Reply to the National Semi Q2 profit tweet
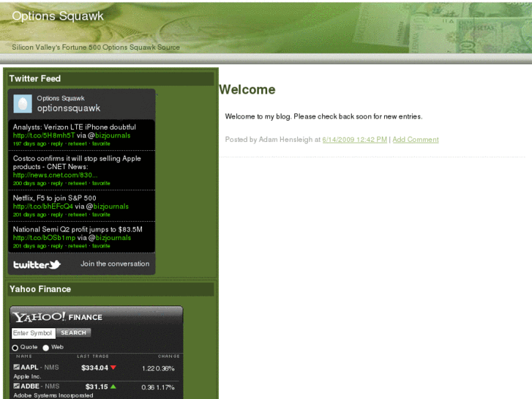The width and height of the screenshot is (532, 399). 57,246
